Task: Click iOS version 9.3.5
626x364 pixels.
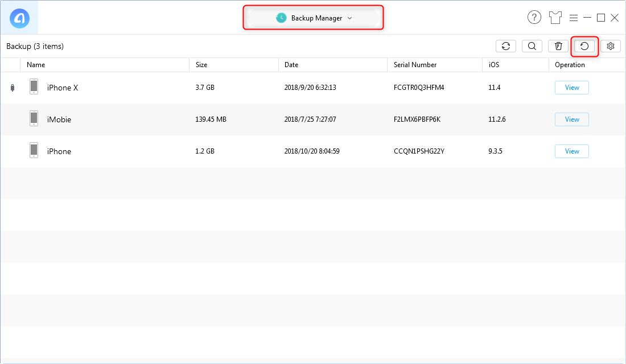Action: point(496,151)
